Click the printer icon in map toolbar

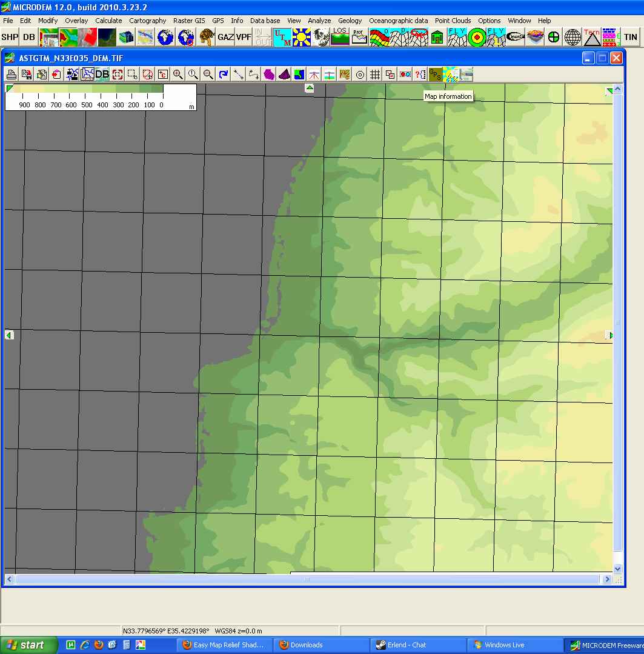pyautogui.click(x=11, y=75)
